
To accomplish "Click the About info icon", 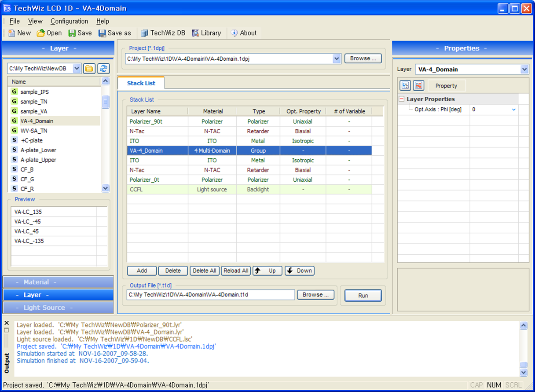I will tap(234, 33).
